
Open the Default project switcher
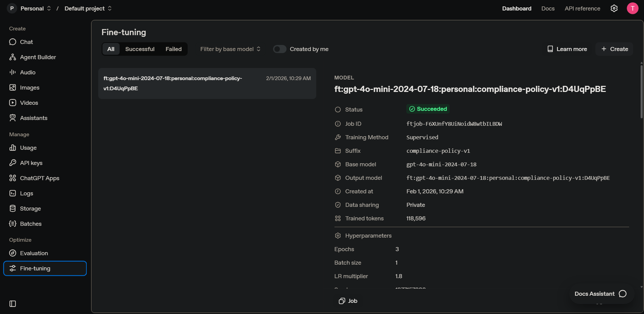pos(88,8)
